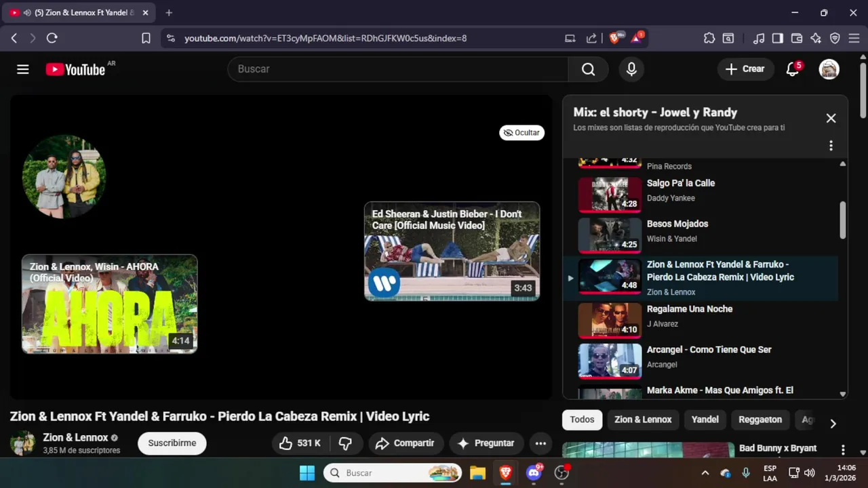Open the Zion & Lennox channel name
This screenshot has height=488, width=868.
tap(75, 438)
